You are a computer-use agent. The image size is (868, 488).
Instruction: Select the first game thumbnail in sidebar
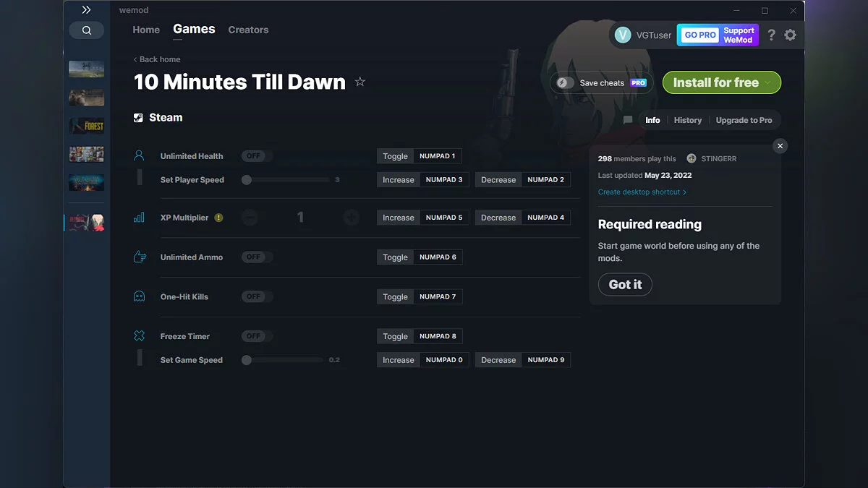click(x=86, y=69)
